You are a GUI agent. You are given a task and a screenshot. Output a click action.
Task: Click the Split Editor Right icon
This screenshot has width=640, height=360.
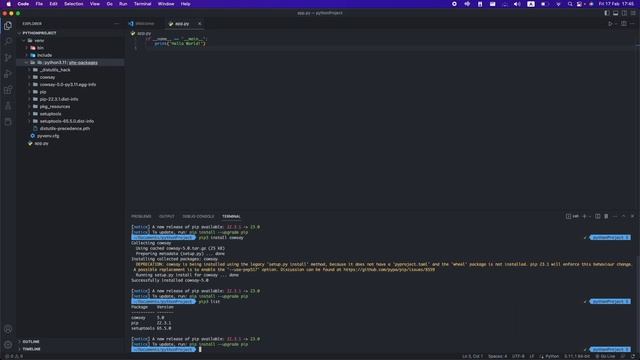click(x=624, y=24)
